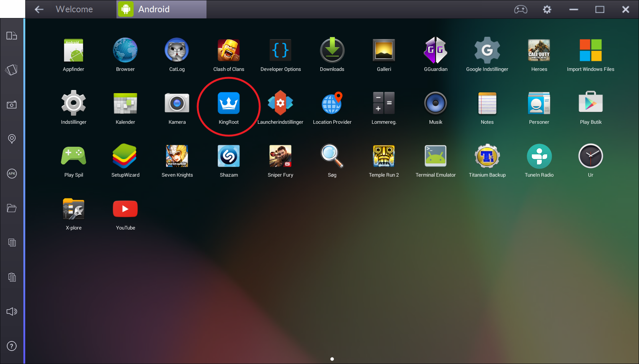Launch Call of Duty Heroes
Viewport: 639px width, 364px height.
[539, 50]
